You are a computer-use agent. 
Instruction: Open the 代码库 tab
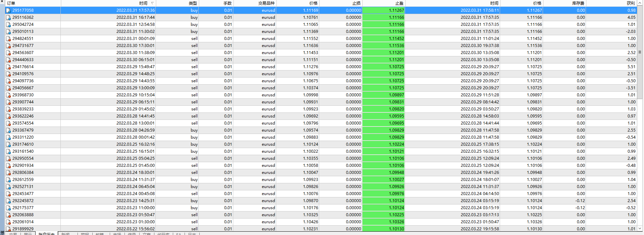tap(163, 234)
